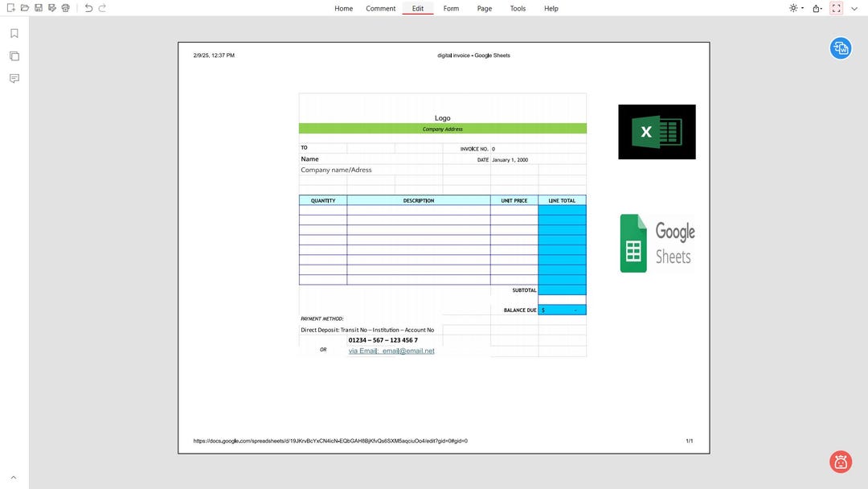Viewport: 868px width, 489px height.
Task: Click the blue document converter icon
Action: [x=841, y=48]
